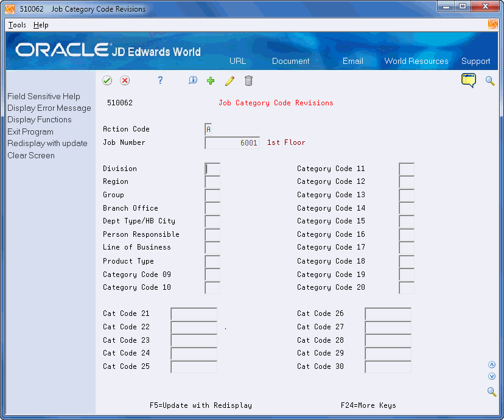The width and height of the screenshot is (504, 420).
Task: Click F24=More Keys
Action: 368,405
